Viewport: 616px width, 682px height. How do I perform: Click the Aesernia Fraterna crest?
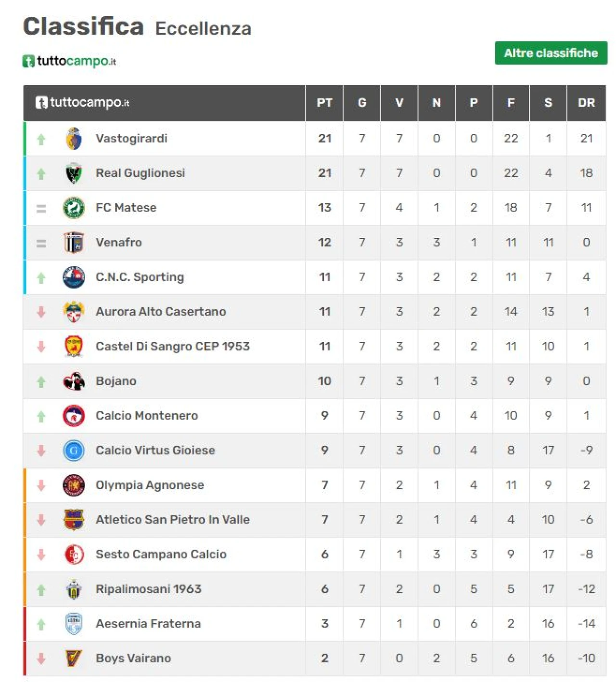[x=74, y=624]
